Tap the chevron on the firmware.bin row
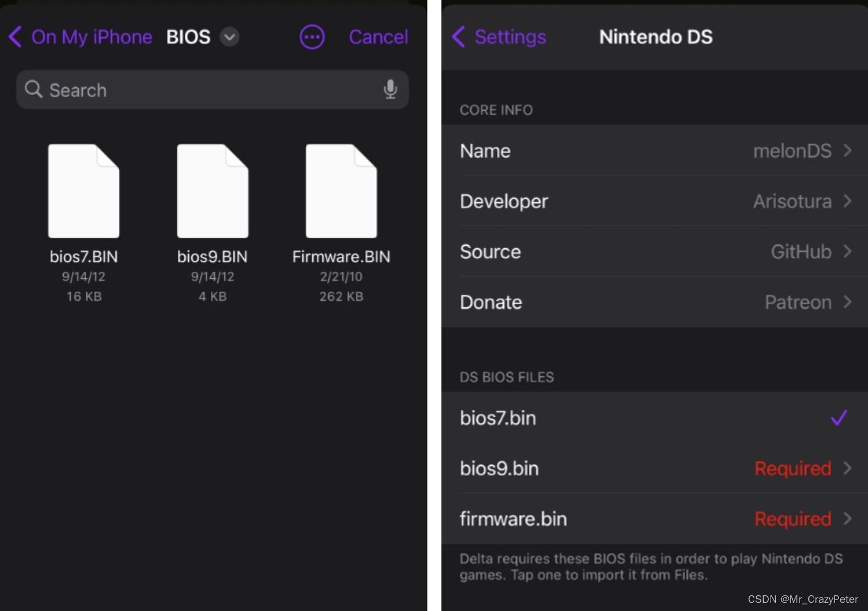The height and width of the screenshot is (611, 868). pyautogui.click(x=848, y=519)
